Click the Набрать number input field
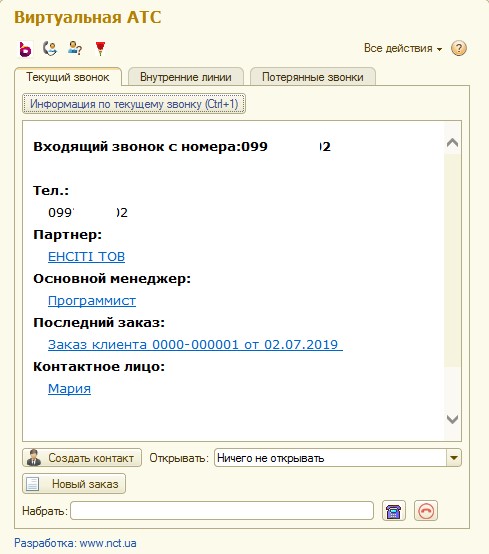The width and height of the screenshot is (489, 554). (x=222, y=511)
